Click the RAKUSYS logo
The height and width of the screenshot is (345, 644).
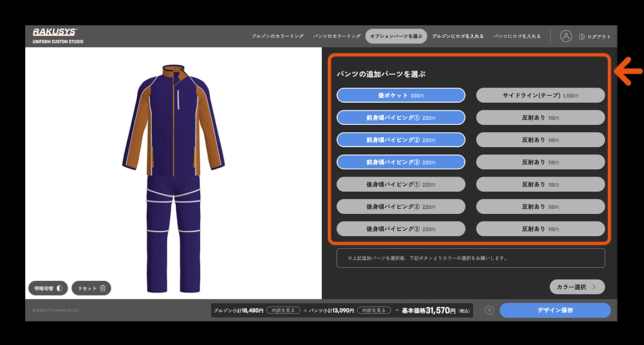[x=55, y=32]
